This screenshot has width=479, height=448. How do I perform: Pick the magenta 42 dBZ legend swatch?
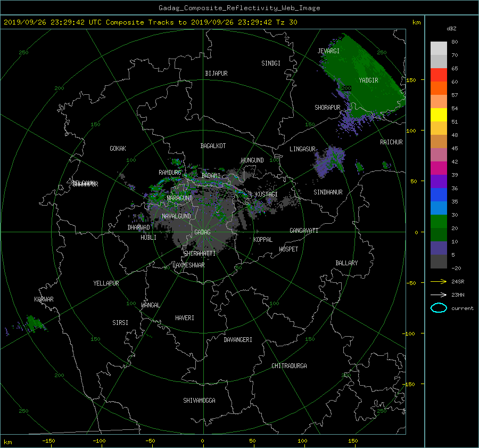coord(439,168)
